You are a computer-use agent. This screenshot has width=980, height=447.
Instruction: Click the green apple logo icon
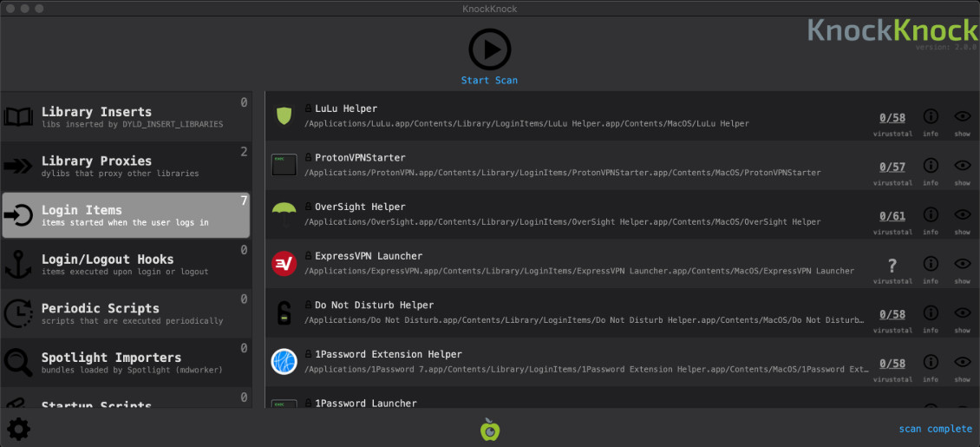[x=490, y=430]
